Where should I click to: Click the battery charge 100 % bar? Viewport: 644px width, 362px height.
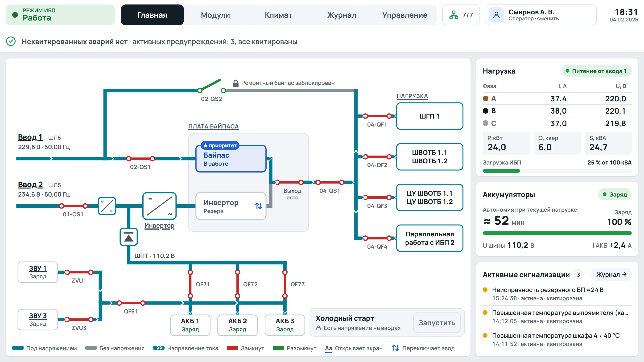(x=557, y=233)
